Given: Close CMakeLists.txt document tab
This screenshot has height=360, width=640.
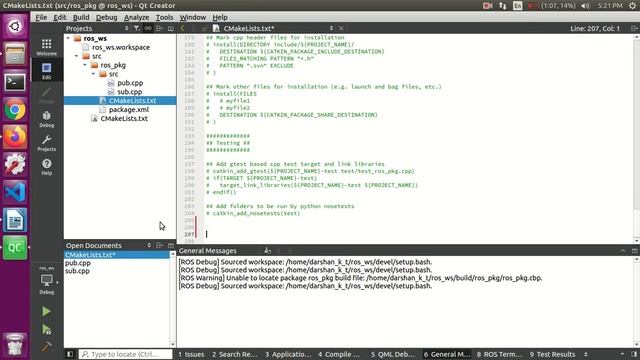Looking at the screenshot, I should 341,28.
